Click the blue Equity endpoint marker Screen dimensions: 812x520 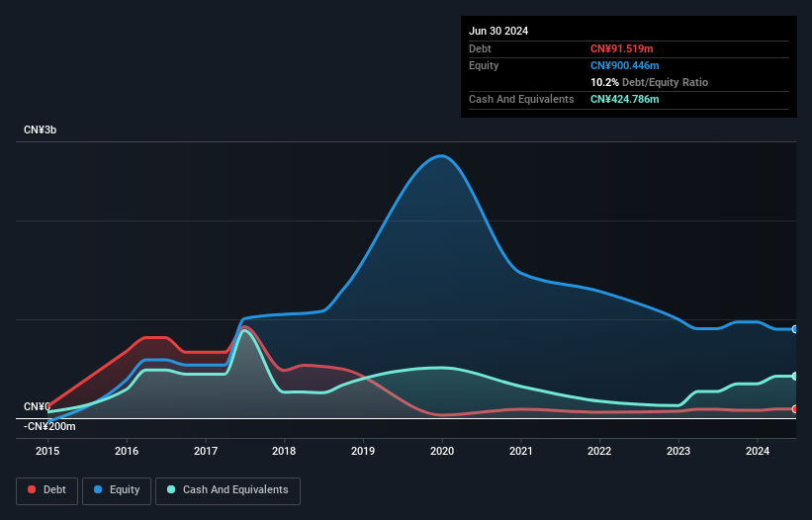[x=795, y=329]
